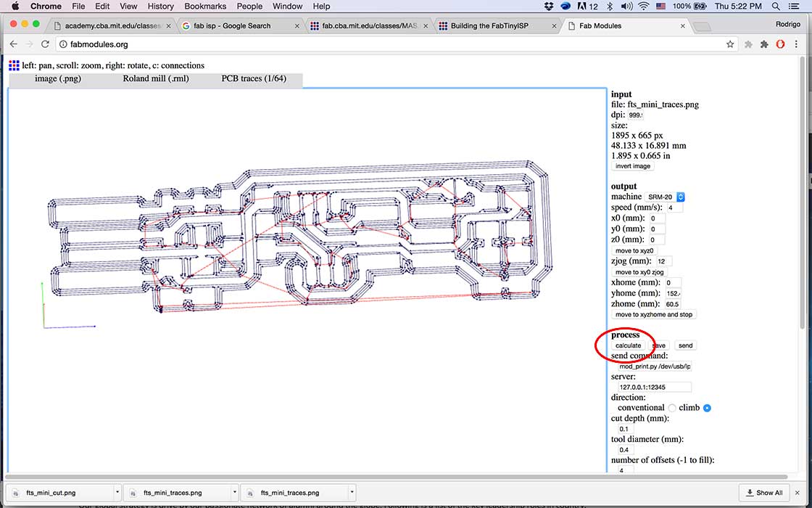
Task: Switch to academy.cba.mit.edu tab
Action: click(112, 26)
